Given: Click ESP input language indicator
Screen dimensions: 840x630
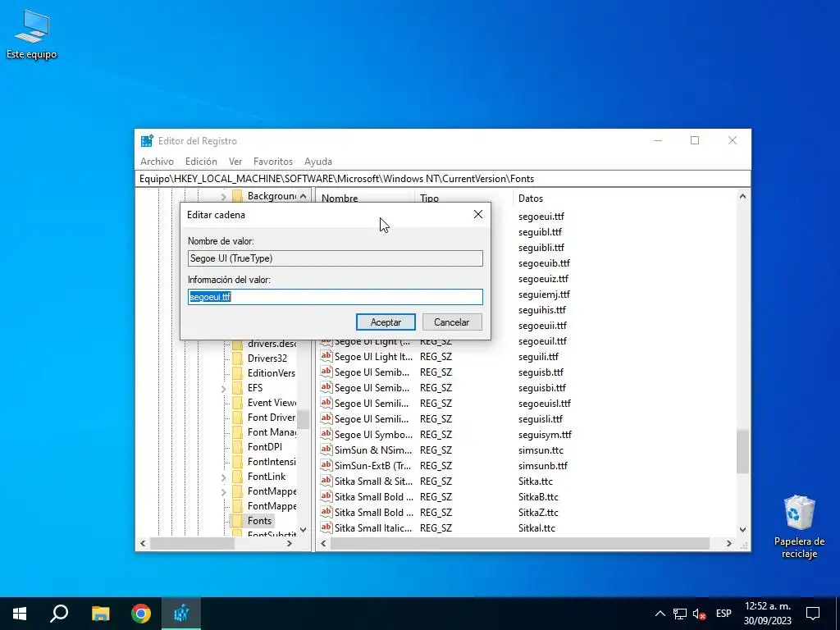Looking at the screenshot, I should pyautogui.click(x=724, y=614).
